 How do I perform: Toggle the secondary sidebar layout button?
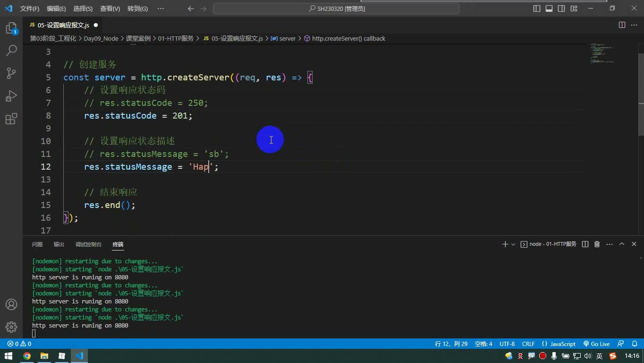tap(561, 9)
